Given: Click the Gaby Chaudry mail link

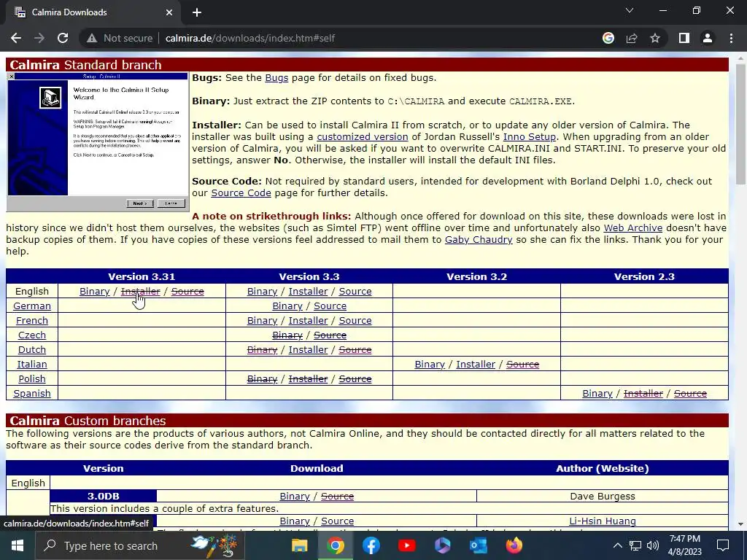Looking at the screenshot, I should (x=479, y=239).
